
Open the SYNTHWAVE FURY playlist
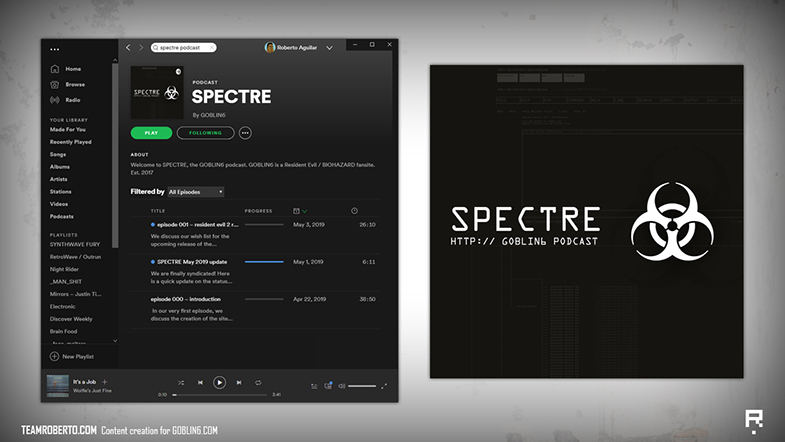coord(75,244)
